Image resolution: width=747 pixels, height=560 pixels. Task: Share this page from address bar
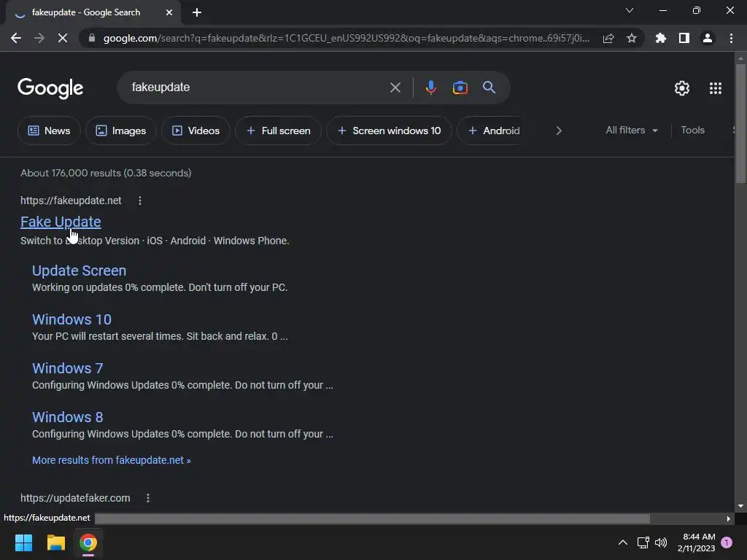point(608,38)
